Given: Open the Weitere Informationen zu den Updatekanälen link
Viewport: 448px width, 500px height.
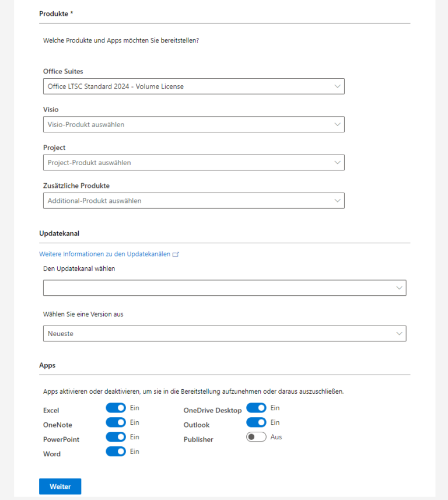Looking at the screenshot, I should pyautogui.click(x=105, y=254).
